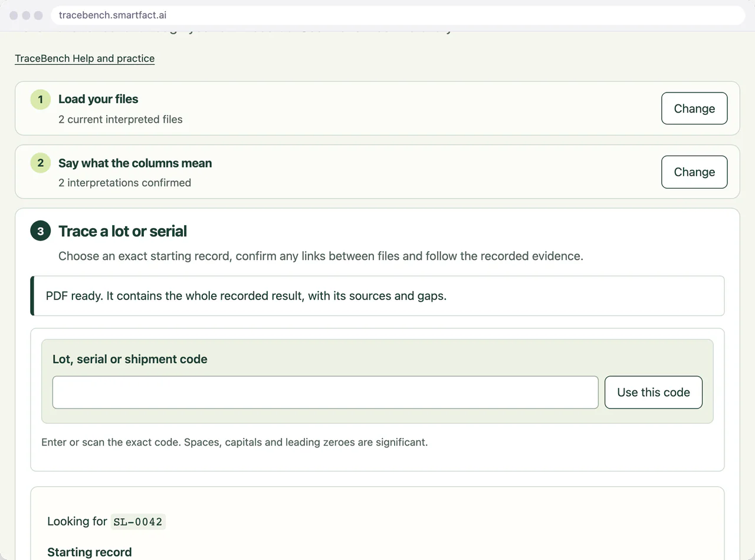Click the Trace a lot or serial heading
The width and height of the screenshot is (755, 560).
coord(123,231)
